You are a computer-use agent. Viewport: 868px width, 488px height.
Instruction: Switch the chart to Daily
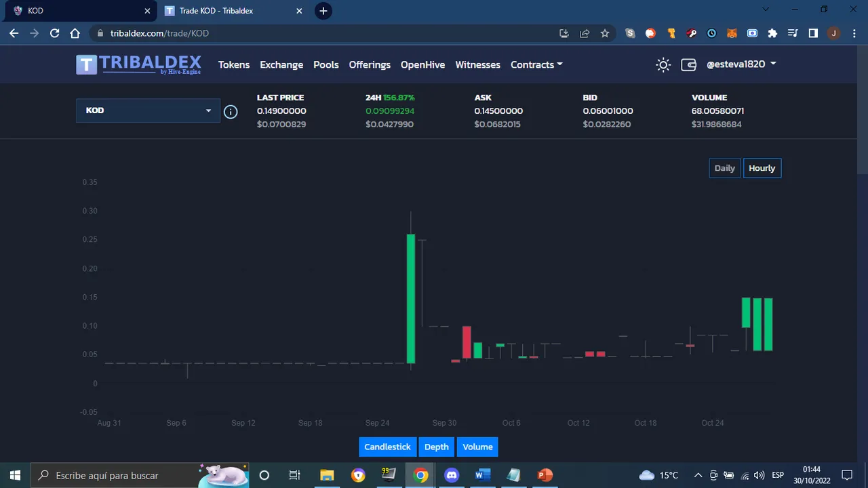(x=725, y=168)
